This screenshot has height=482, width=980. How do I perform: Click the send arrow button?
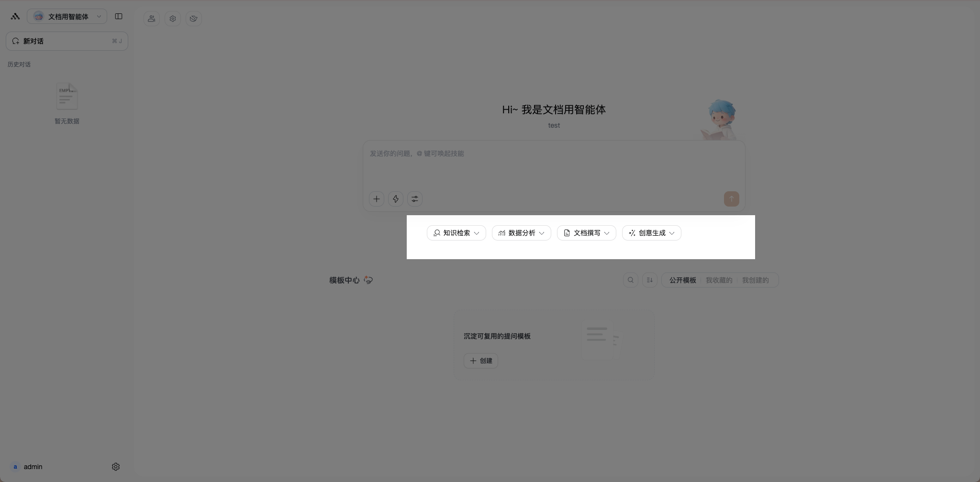[x=731, y=199]
